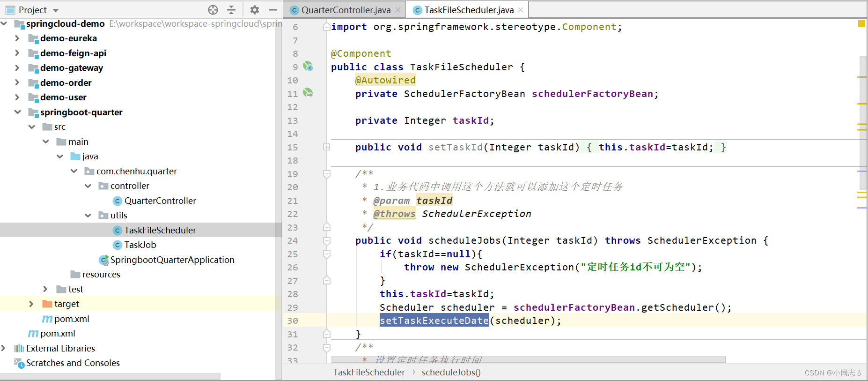Fold the import block at line 6
The width and height of the screenshot is (868, 381).
(x=326, y=27)
